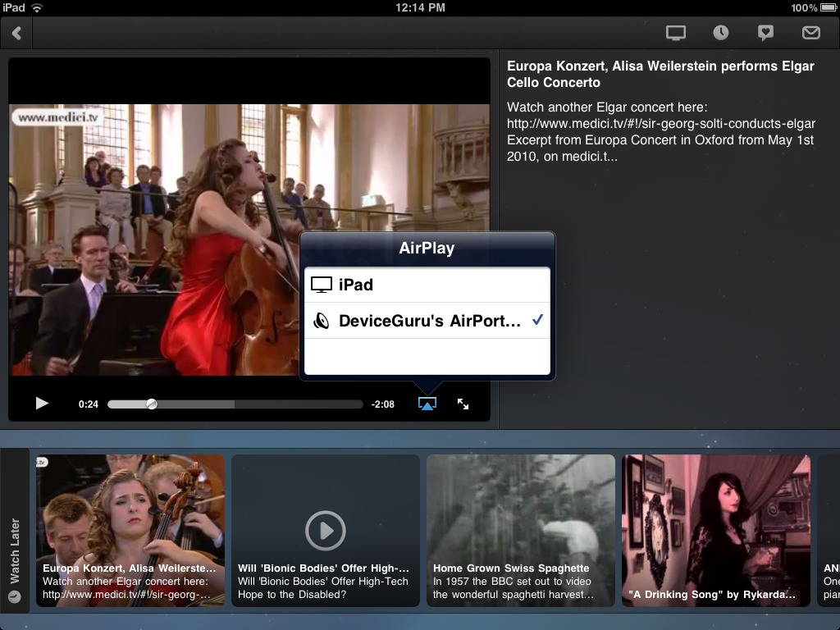840x630 pixels.
Task: Tap the remaining time -2:08 label
Action: 382,404
